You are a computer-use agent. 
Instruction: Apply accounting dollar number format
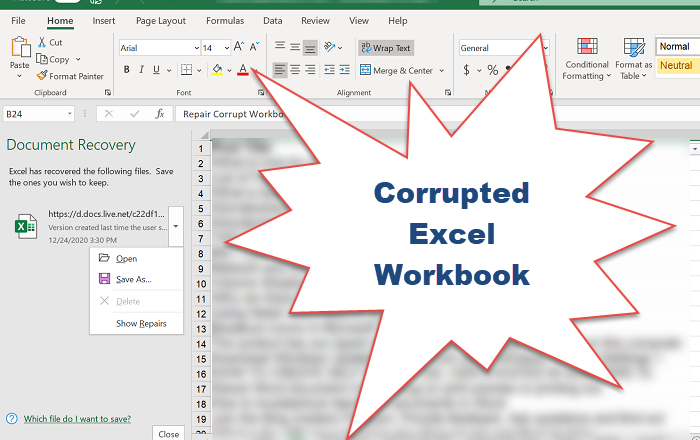(x=467, y=70)
